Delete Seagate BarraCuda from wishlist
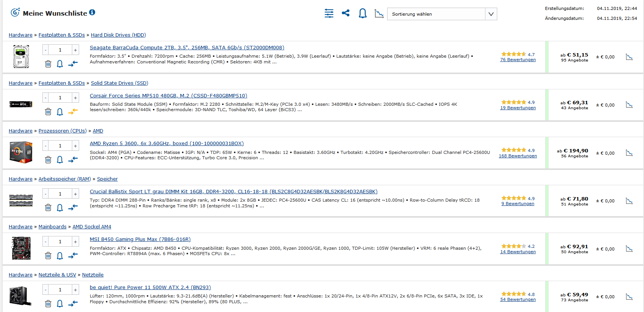Image resolution: width=644 pixels, height=312 pixels. coord(48,64)
